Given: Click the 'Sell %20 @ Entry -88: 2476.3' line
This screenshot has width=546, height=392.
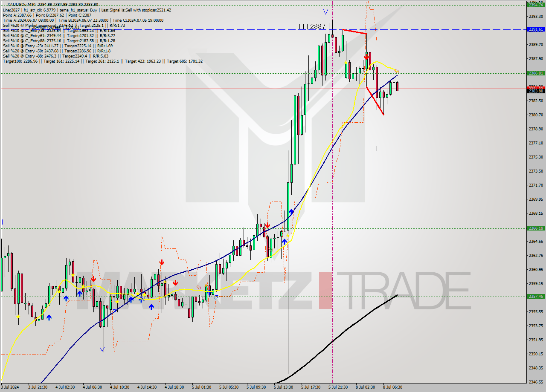Looking at the screenshot, I should [55, 56].
